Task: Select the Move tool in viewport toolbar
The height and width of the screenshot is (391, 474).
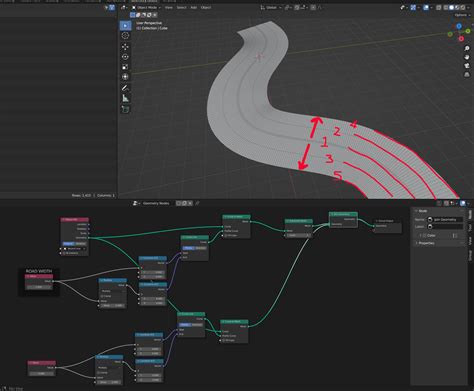Action: [125, 47]
